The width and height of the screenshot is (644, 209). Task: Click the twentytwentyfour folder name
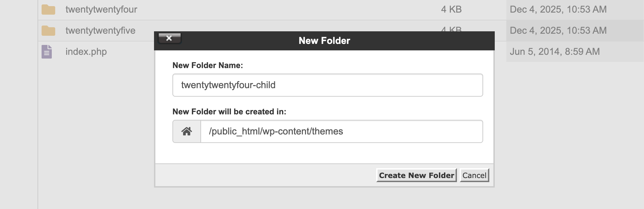point(101,9)
